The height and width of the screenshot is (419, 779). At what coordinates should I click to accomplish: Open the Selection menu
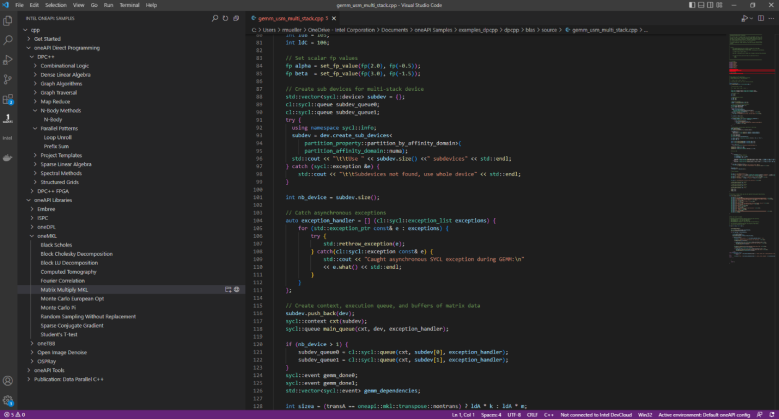click(56, 5)
